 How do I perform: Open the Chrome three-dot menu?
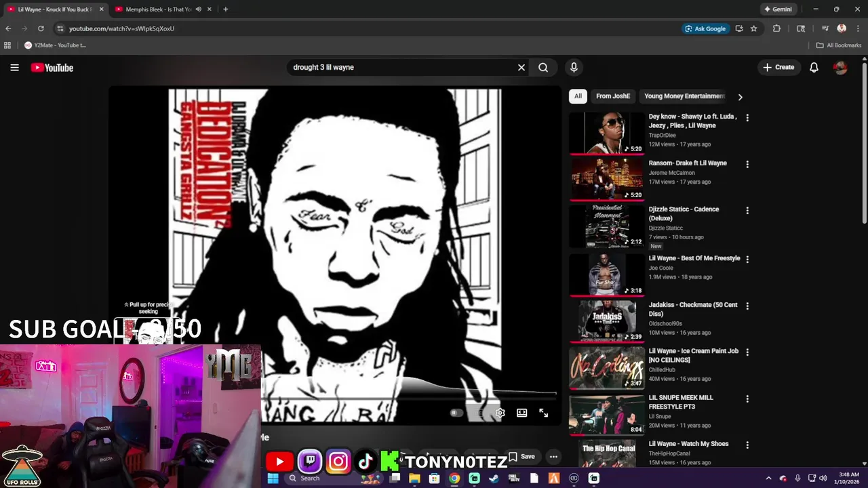coord(857,28)
